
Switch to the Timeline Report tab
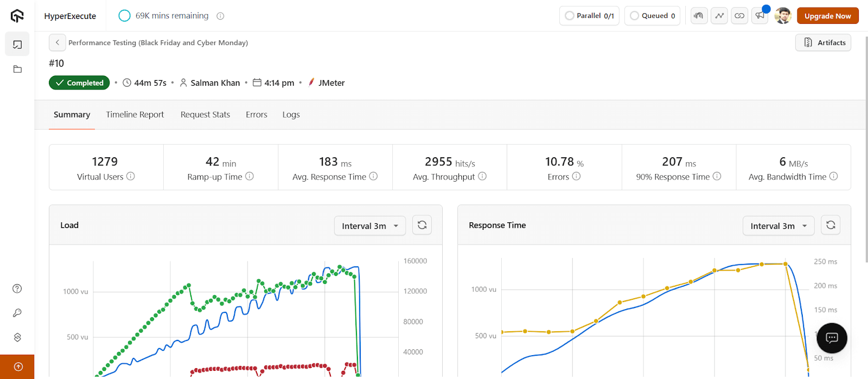point(135,114)
